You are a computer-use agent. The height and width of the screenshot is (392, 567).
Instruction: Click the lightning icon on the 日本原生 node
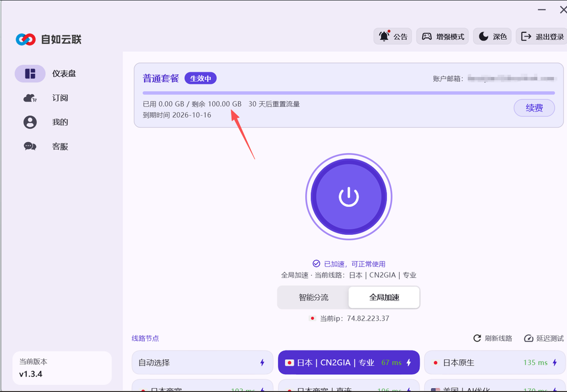pyautogui.click(x=554, y=362)
